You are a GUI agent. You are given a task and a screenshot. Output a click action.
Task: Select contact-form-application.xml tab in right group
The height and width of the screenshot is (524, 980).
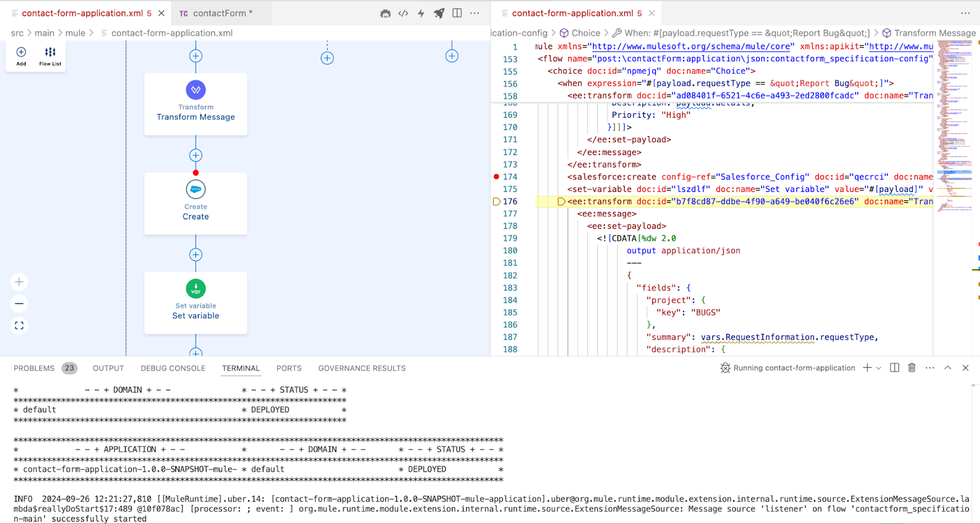click(573, 13)
